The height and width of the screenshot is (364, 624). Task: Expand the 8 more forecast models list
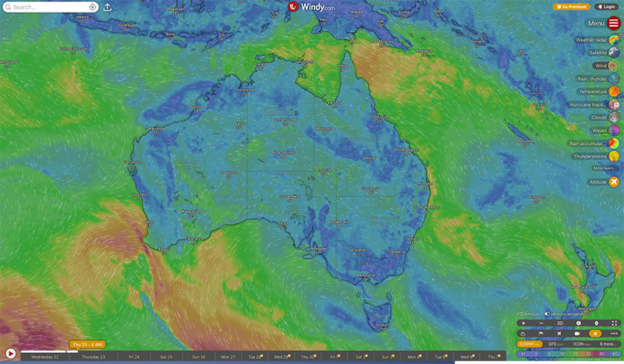608,344
